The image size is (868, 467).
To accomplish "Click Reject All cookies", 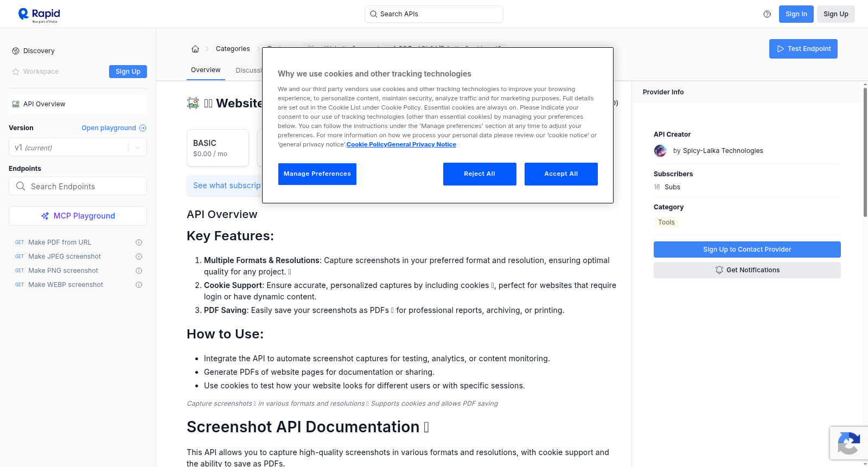I will pyautogui.click(x=480, y=174).
